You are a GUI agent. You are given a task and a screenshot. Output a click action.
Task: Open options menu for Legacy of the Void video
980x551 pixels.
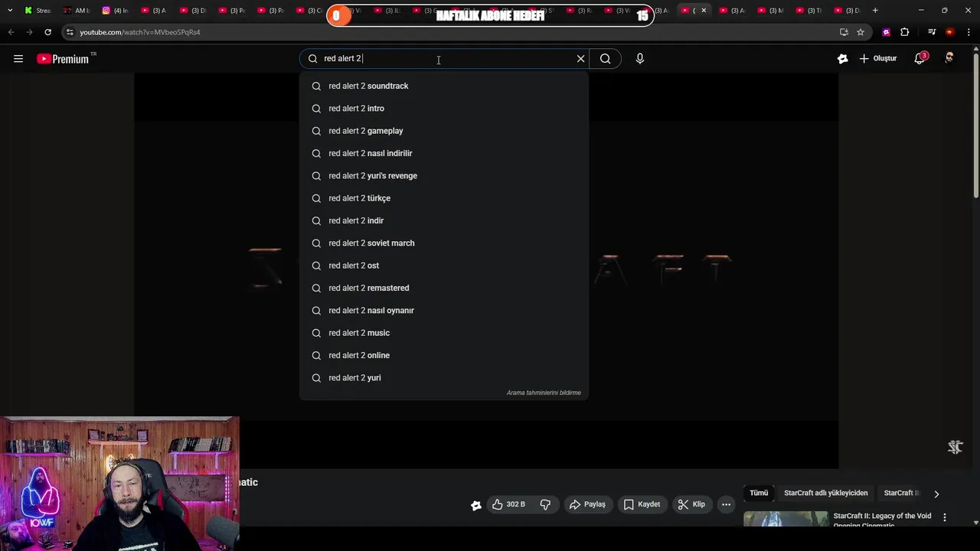click(945, 518)
